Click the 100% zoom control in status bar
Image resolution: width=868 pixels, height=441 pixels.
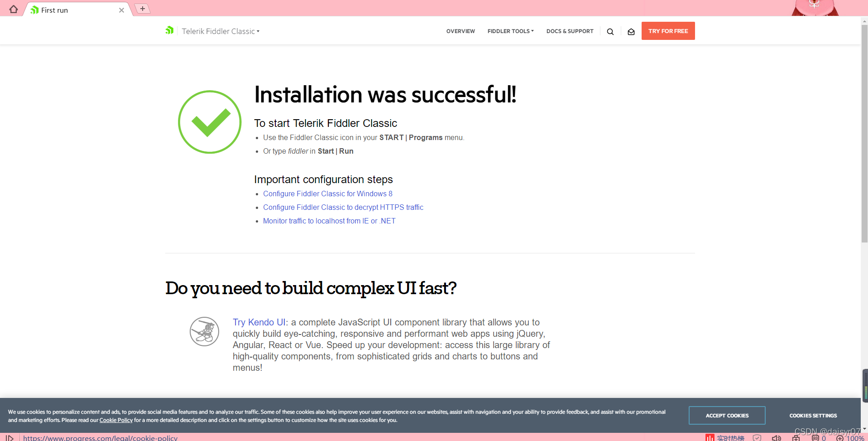click(851, 438)
